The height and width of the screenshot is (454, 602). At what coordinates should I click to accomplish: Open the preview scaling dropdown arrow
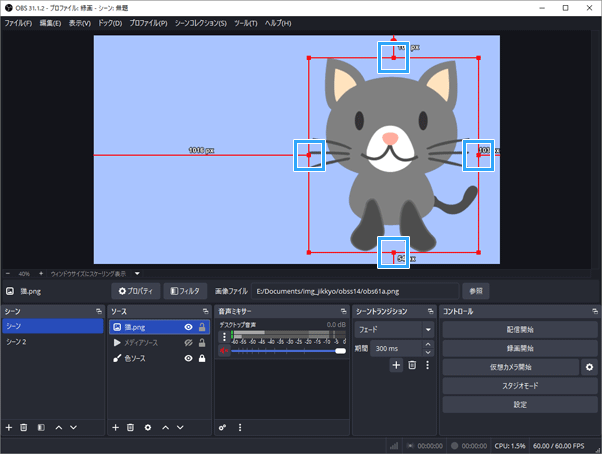pos(137,274)
